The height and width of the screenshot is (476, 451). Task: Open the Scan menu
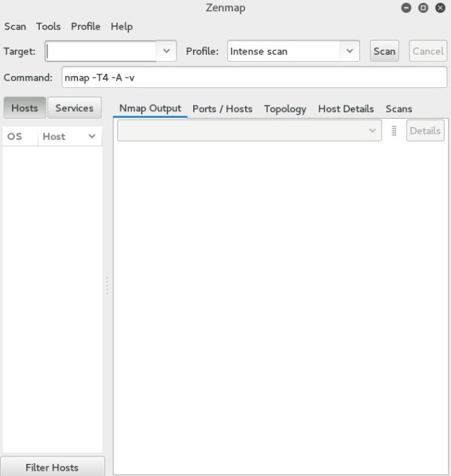click(15, 26)
